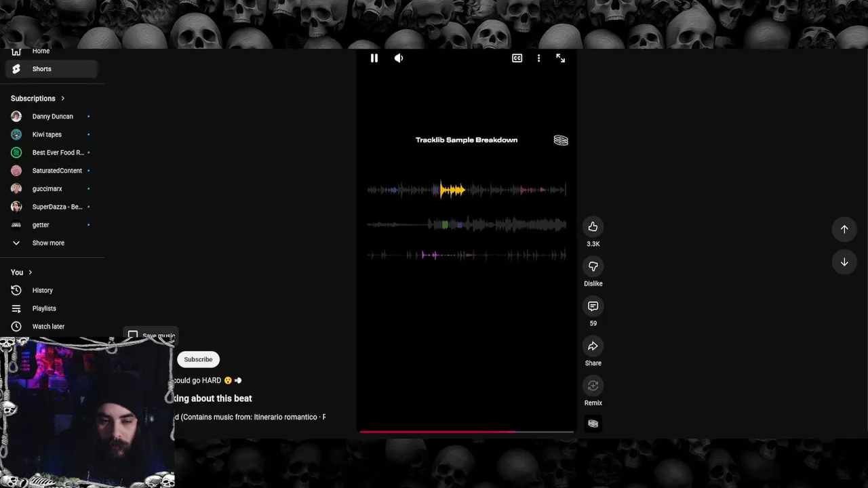Image resolution: width=868 pixels, height=488 pixels.
Task: Click the "king about this beat" title text
Action: [213, 399]
